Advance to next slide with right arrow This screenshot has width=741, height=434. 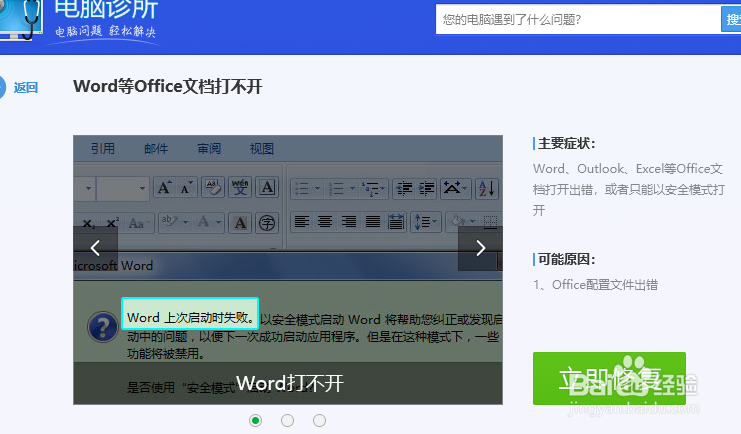(x=480, y=248)
